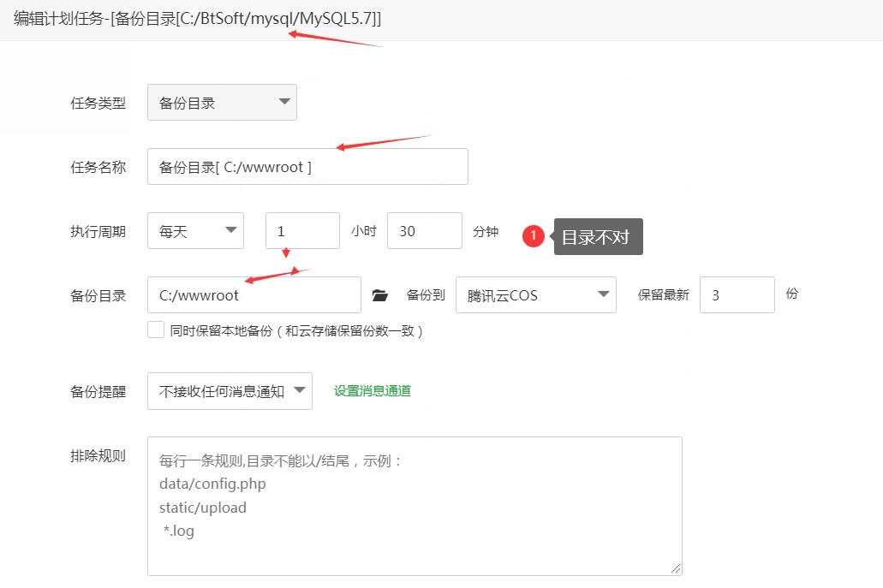
Task: Select the 执行周期 label text
Action: click(x=98, y=231)
